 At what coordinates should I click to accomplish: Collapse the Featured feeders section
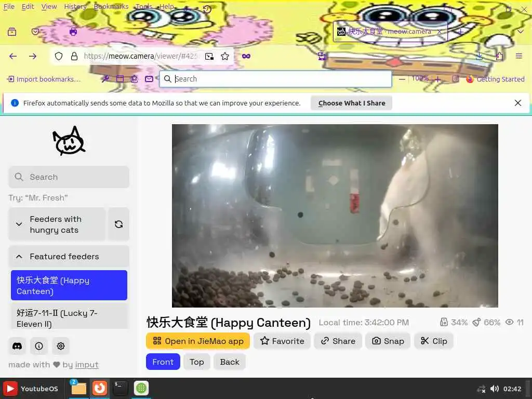coord(69,257)
